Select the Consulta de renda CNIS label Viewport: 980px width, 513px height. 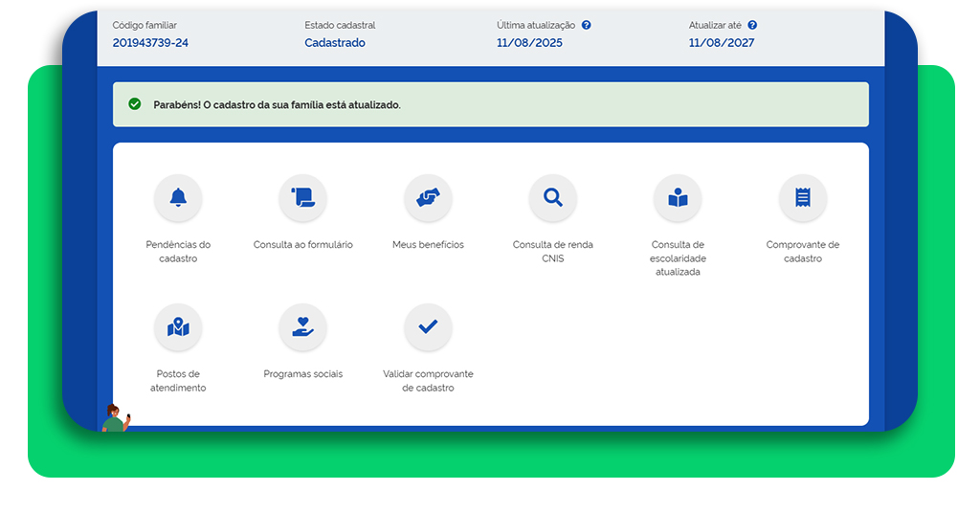click(552, 252)
